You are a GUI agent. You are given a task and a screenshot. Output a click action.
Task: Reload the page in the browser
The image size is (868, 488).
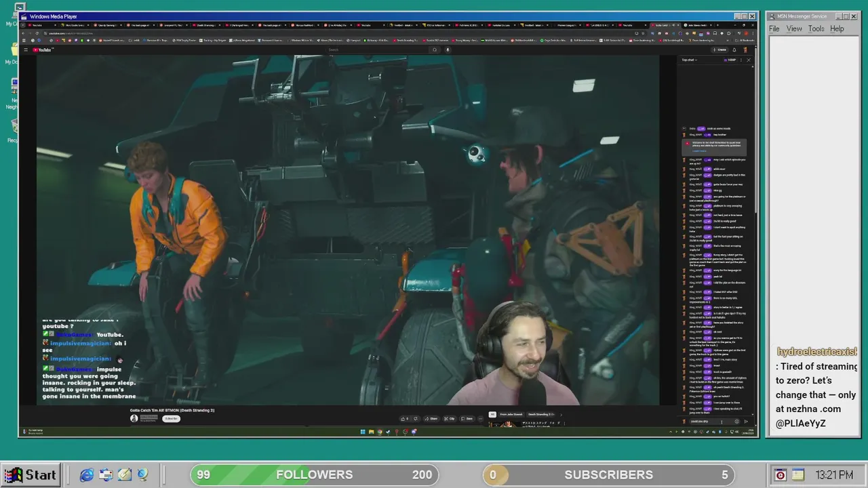click(x=37, y=33)
